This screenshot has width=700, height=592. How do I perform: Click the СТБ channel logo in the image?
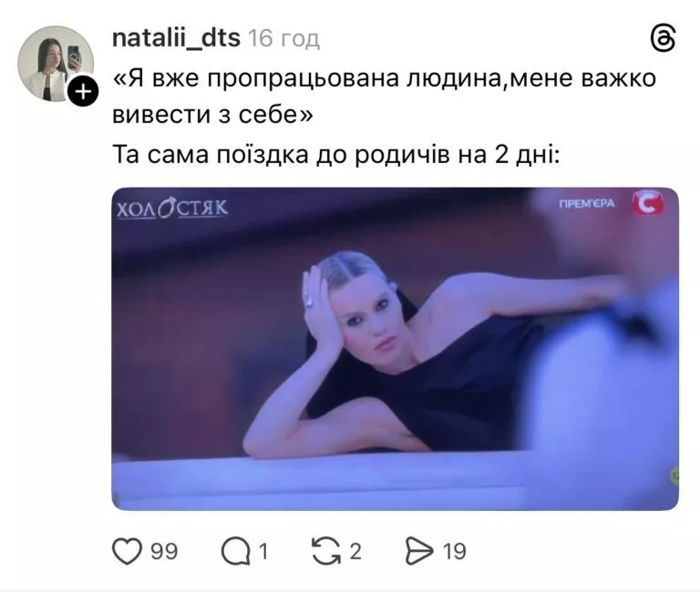(x=648, y=203)
